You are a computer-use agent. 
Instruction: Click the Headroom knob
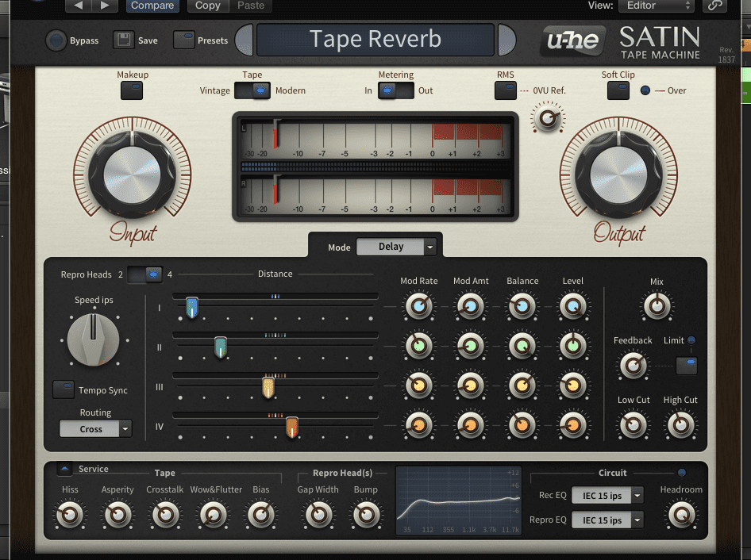(681, 515)
